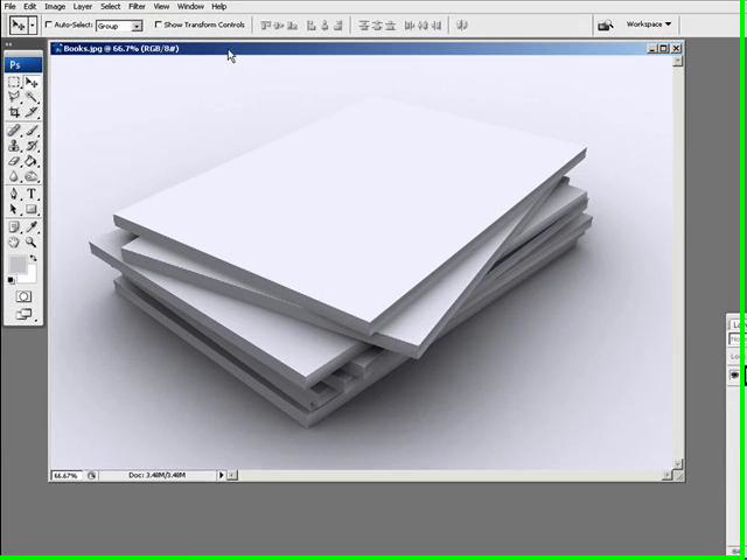Enable Show Transform Controls checkbox
The width and height of the screenshot is (747, 560).
click(158, 25)
